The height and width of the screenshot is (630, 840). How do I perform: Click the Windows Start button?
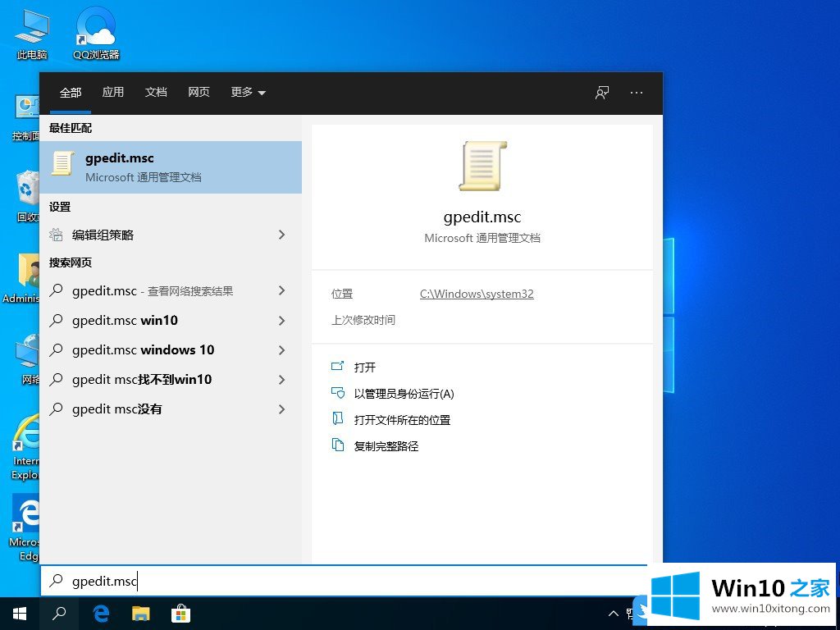(x=19, y=613)
